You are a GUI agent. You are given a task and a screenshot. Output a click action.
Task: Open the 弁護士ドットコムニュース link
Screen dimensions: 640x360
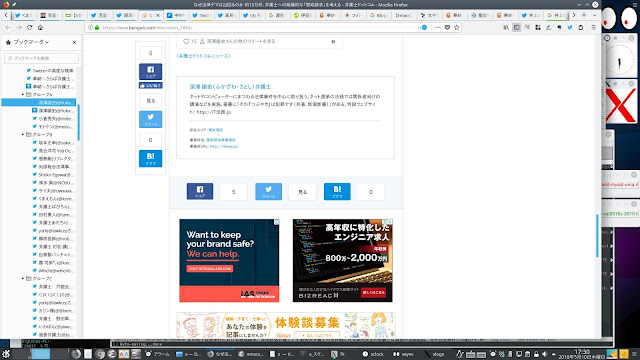tap(203, 56)
